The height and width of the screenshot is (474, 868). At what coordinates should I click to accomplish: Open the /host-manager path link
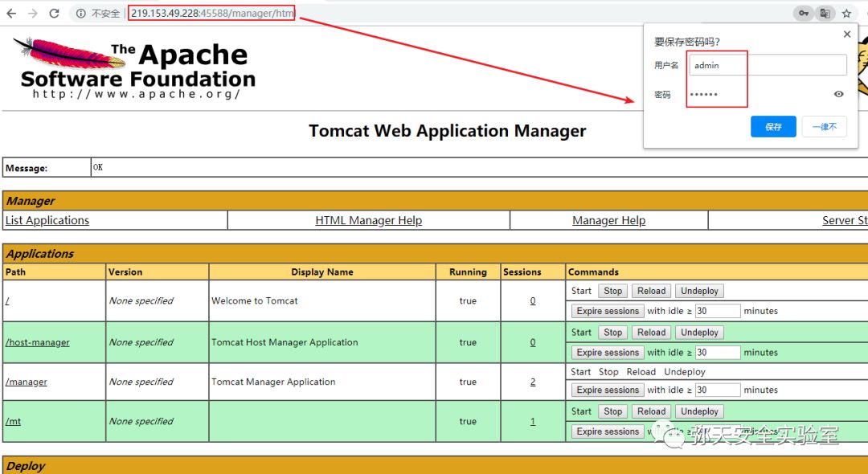(38, 341)
